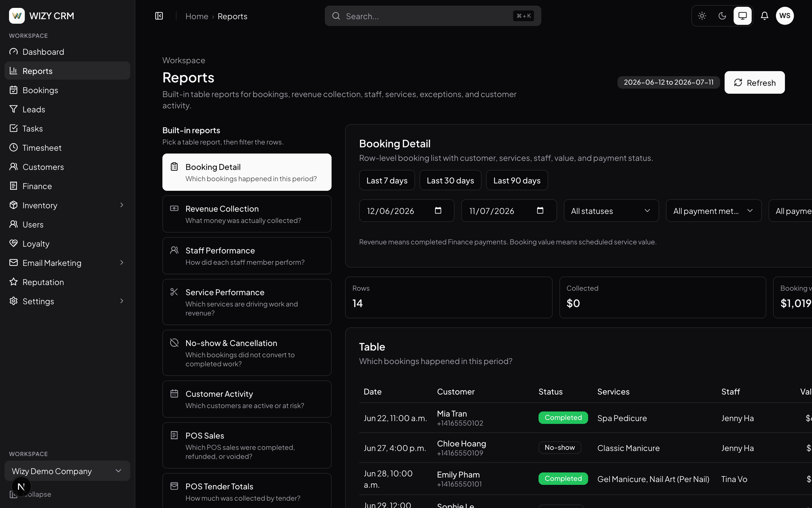Click the date range badge 2026-06-12 to 2026-07-11
Screen dimensions: 812x508
pyautogui.click(x=668, y=82)
